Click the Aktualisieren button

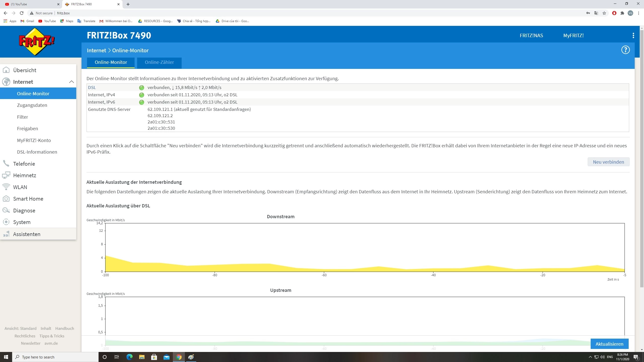609,344
